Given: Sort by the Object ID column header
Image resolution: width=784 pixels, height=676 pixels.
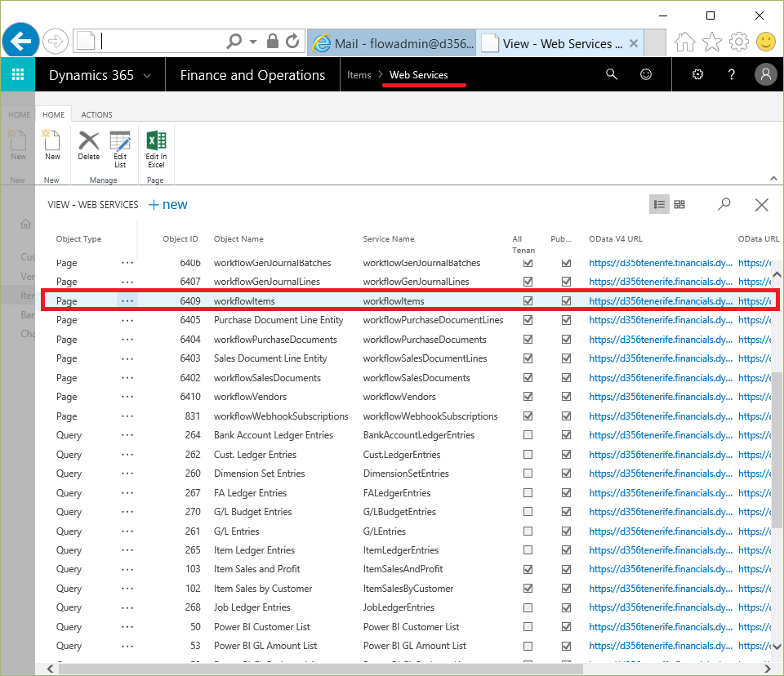Looking at the screenshot, I should click(180, 239).
